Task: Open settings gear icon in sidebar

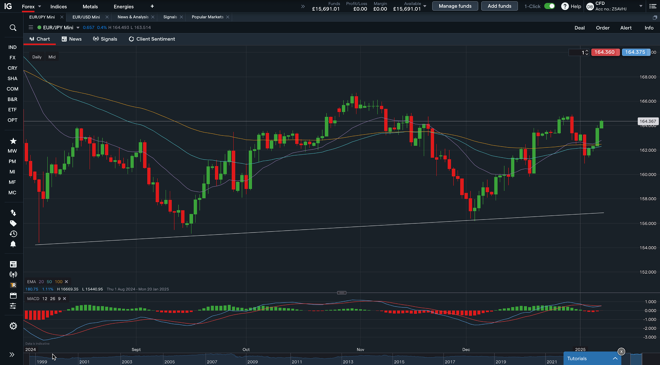Action: coord(13,326)
